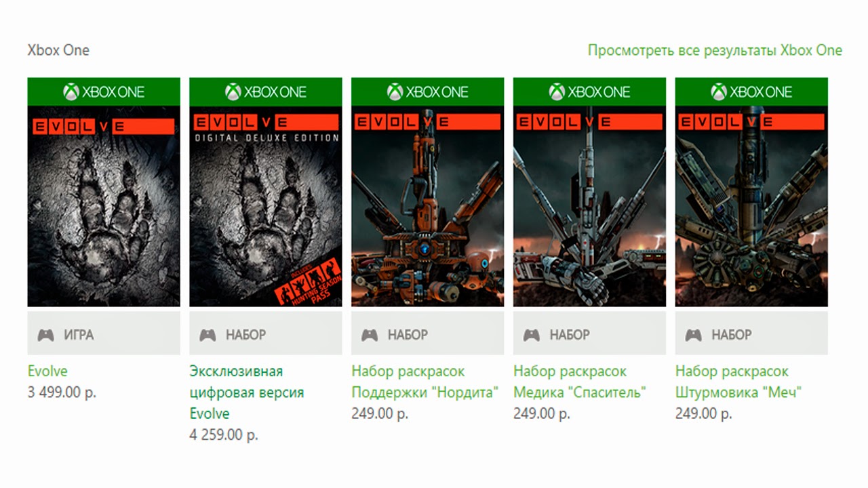Open the orange Support weapon pack artwork

pyautogui.click(x=428, y=206)
